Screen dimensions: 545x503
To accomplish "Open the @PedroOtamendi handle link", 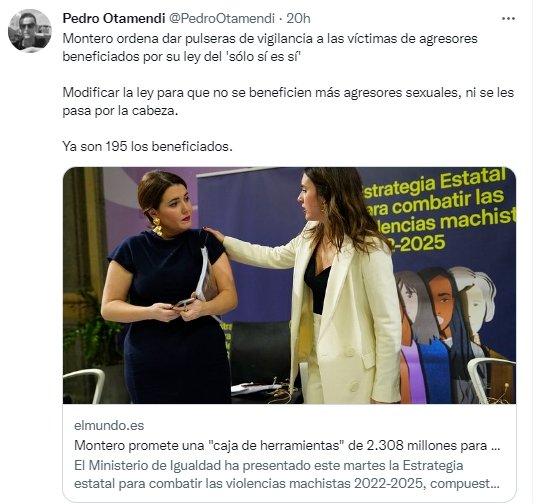I will click(x=222, y=18).
